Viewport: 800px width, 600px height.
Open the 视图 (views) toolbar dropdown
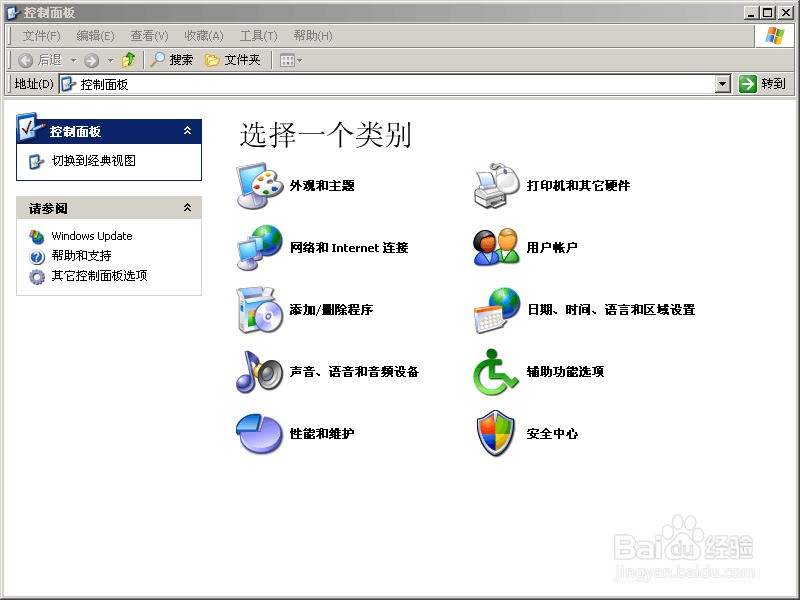298,59
